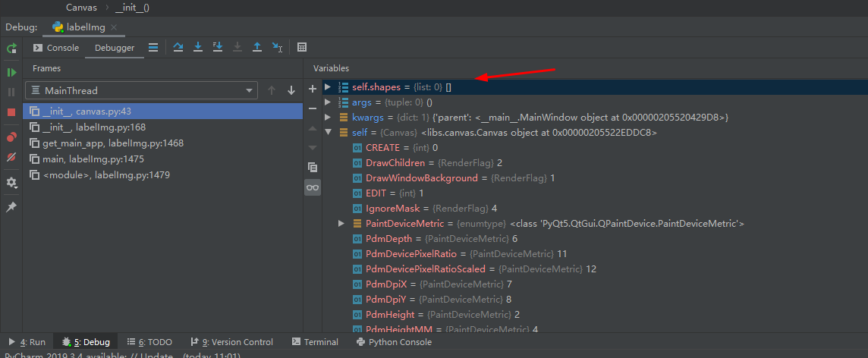Screen dimensions: 868x358
Task: Select frame __init__, labelImg.py:168
Action: click(x=162, y=127)
